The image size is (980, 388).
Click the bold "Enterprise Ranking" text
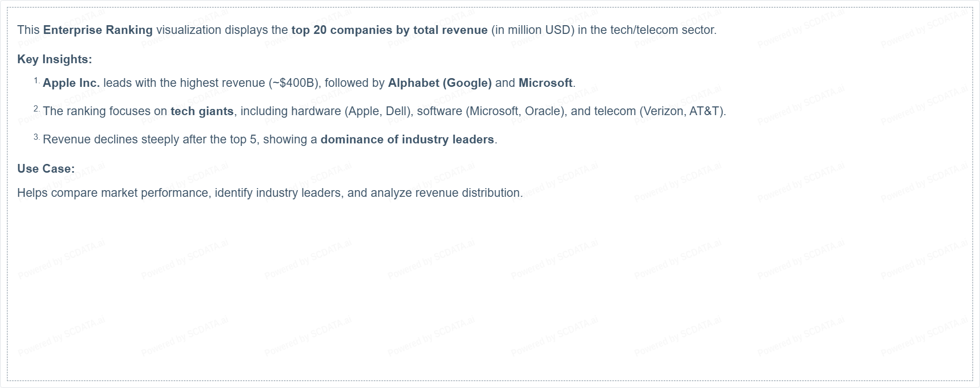[98, 30]
